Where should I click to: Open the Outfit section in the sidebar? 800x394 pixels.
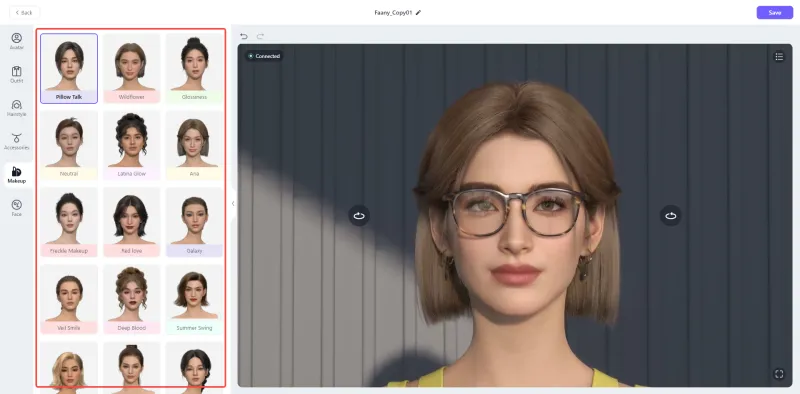click(x=17, y=75)
